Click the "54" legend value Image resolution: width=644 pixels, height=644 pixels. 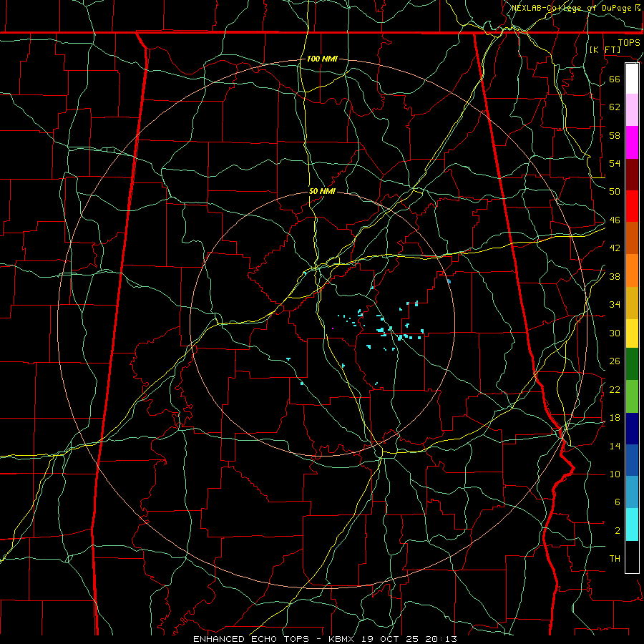pos(615,163)
